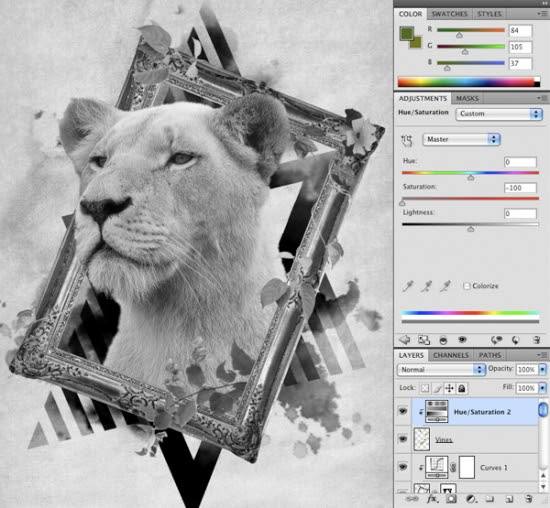Switch to the Swatches tab

[x=449, y=14]
